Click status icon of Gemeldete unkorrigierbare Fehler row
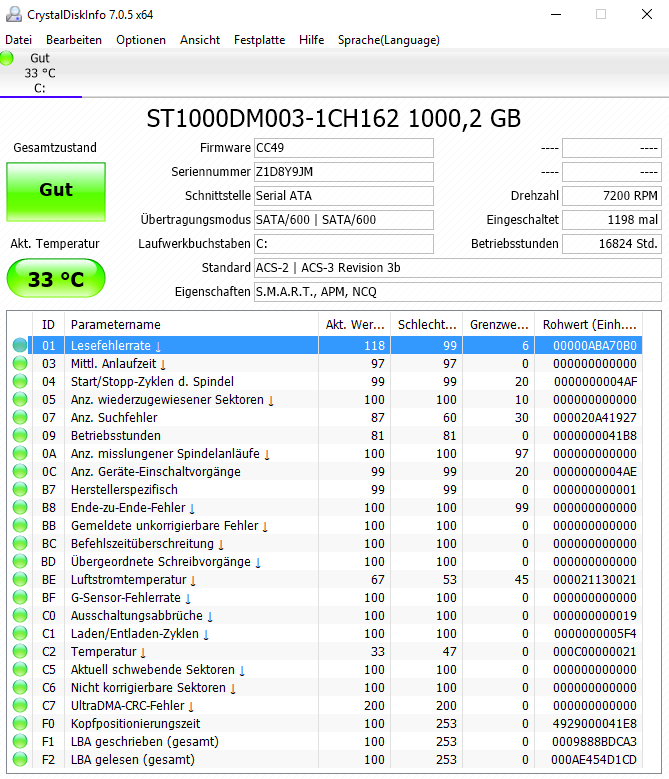The height and width of the screenshot is (779, 669). (x=20, y=526)
